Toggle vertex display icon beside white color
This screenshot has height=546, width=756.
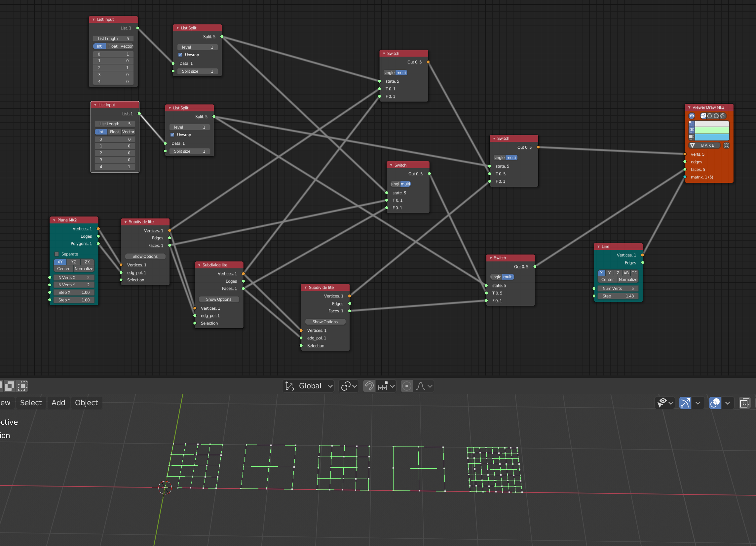coord(692,124)
